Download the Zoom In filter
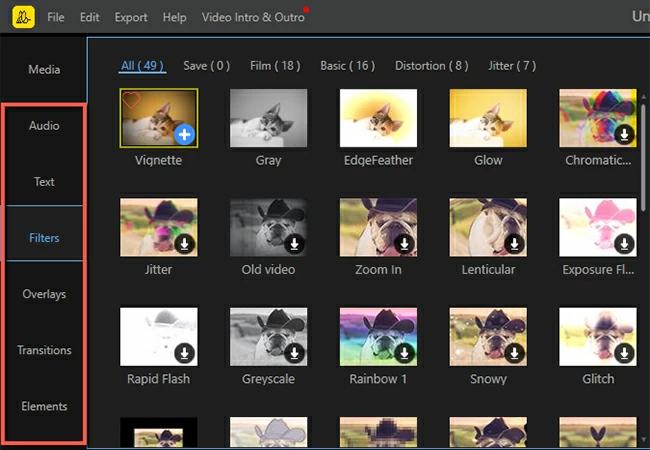Image resolution: width=650 pixels, height=450 pixels. [x=404, y=244]
